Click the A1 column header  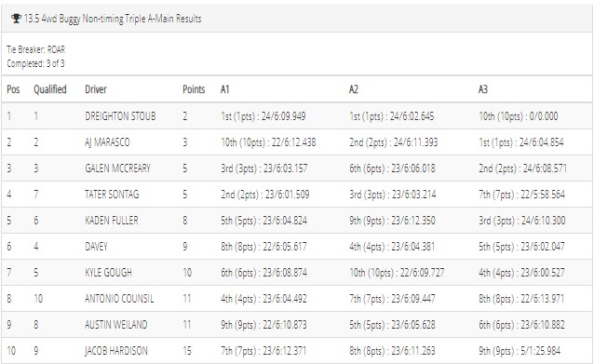(225, 89)
